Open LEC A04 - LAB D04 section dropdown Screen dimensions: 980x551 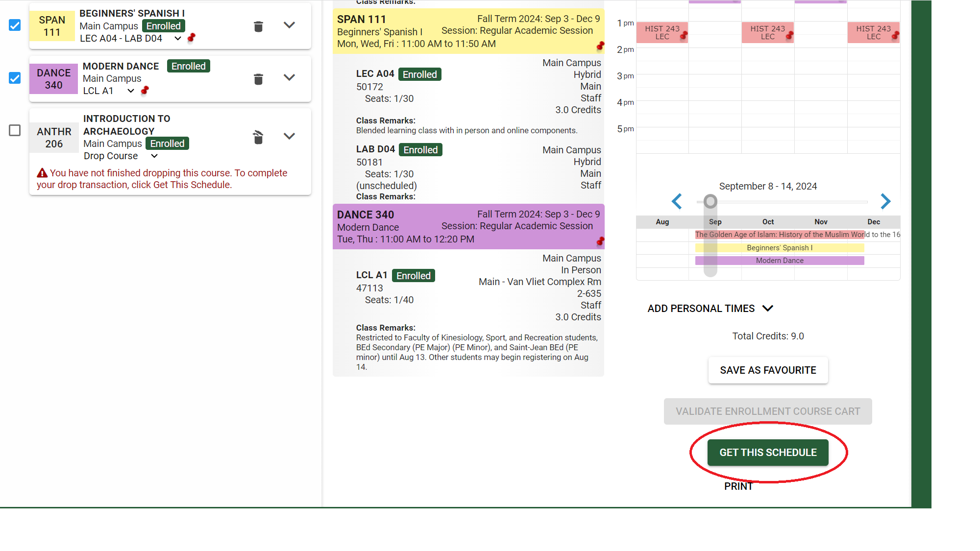pyautogui.click(x=178, y=38)
